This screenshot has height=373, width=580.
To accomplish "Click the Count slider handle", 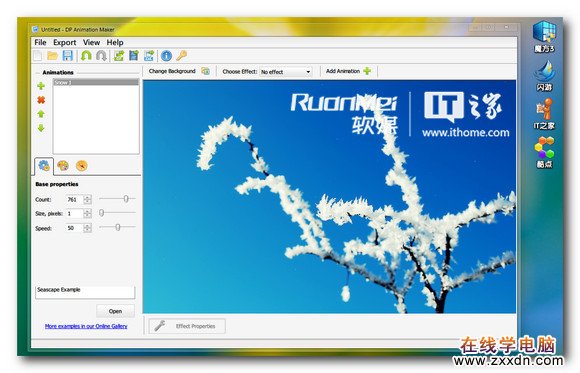I will click(x=126, y=199).
